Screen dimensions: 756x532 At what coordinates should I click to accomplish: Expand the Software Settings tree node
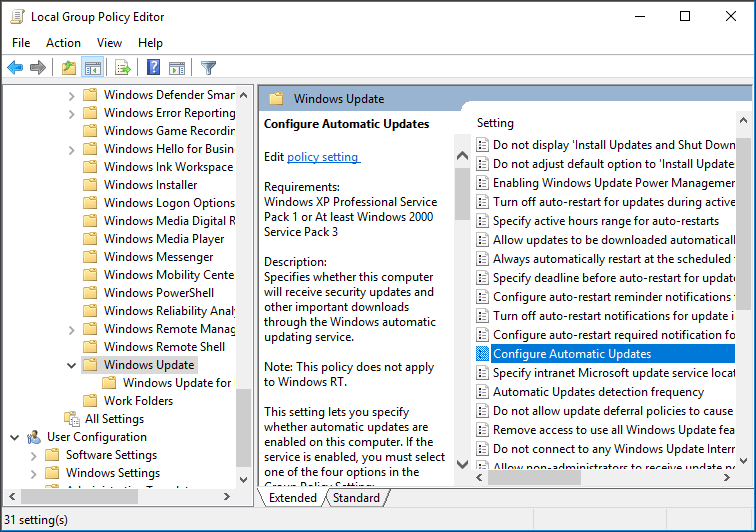pyautogui.click(x=33, y=456)
